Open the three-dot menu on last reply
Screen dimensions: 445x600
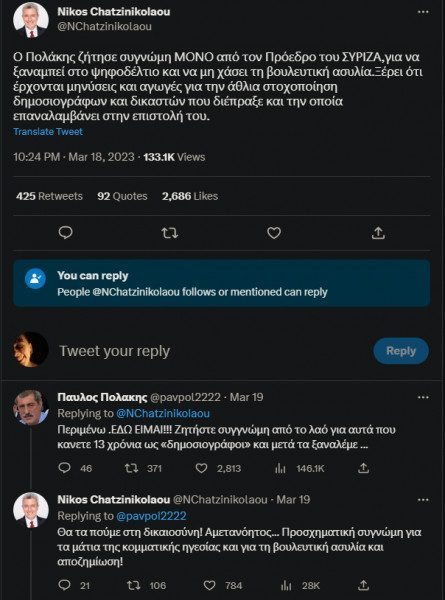(x=423, y=500)
